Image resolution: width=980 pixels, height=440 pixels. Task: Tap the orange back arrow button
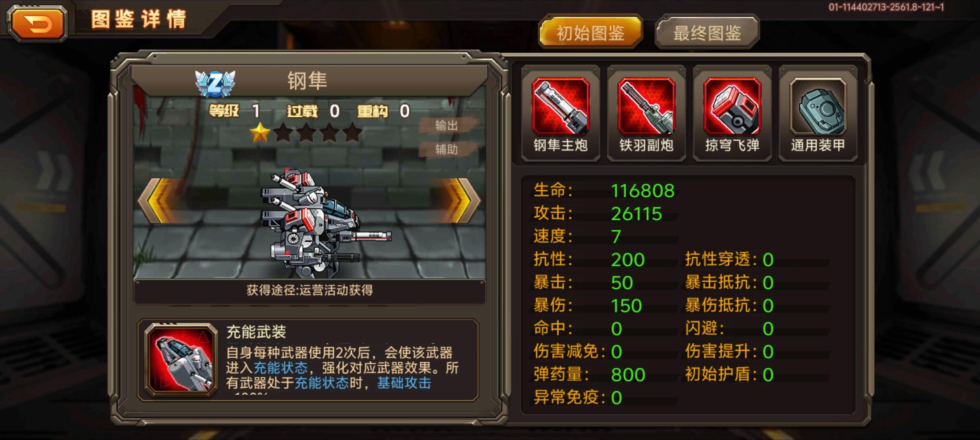click(37, 23)
